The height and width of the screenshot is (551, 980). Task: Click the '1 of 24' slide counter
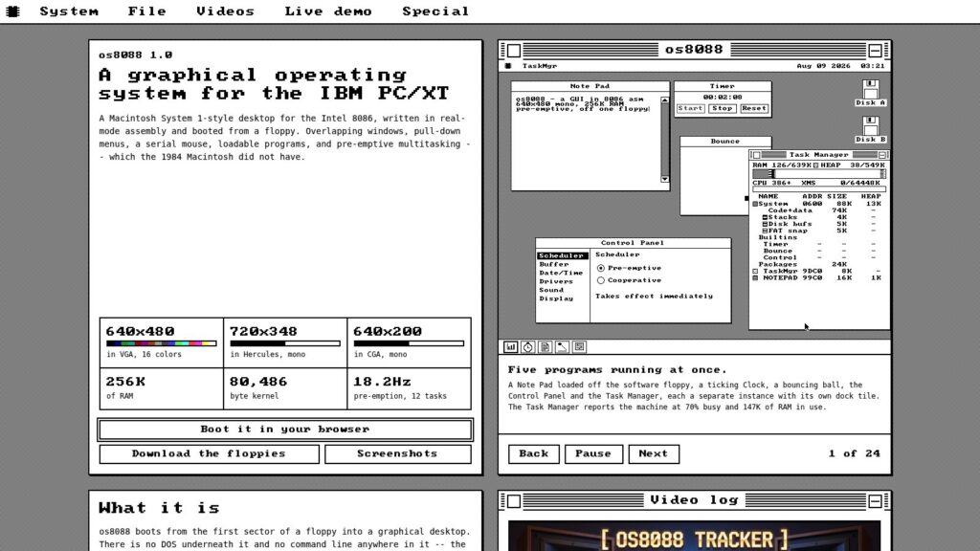[x=855, y=453]
